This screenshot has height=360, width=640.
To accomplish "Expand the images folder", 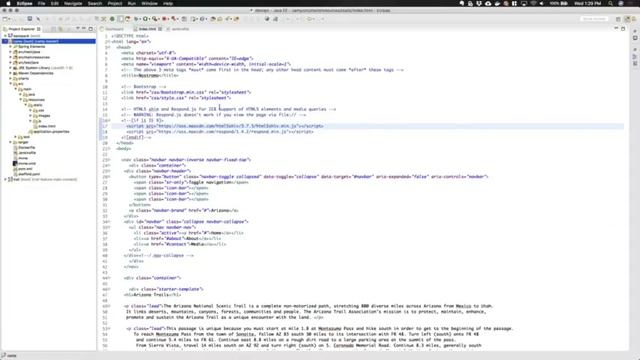I will point(30,116).
